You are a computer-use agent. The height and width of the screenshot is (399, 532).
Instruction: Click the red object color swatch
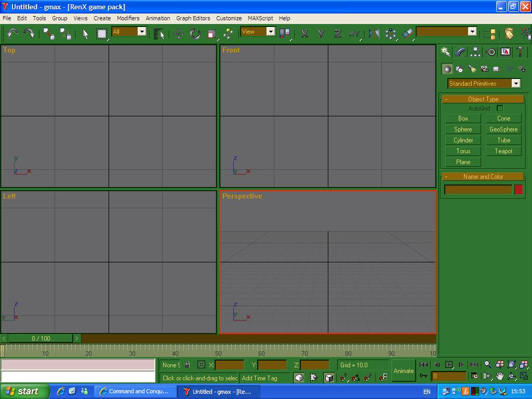518,190
